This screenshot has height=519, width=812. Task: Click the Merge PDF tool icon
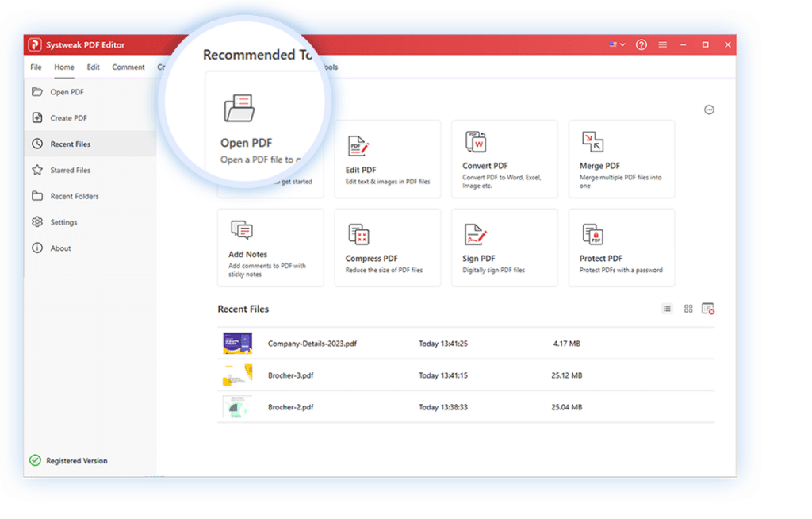click(x=592, y=142)
